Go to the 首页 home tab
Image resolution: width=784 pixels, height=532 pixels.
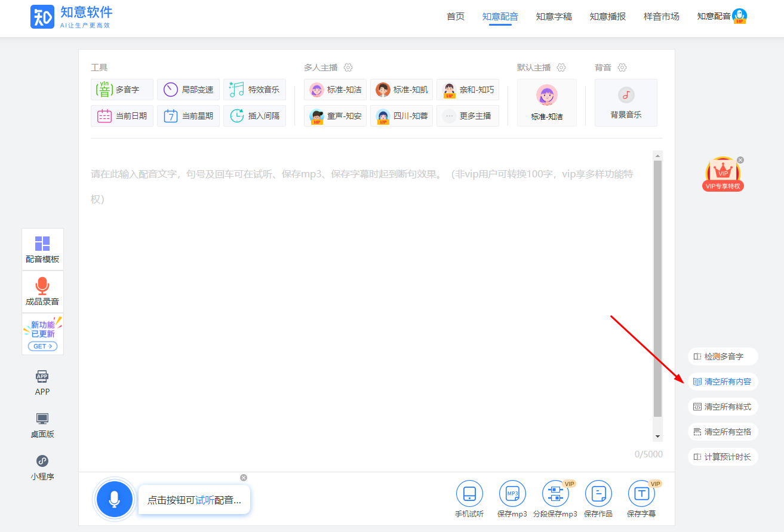456,17
